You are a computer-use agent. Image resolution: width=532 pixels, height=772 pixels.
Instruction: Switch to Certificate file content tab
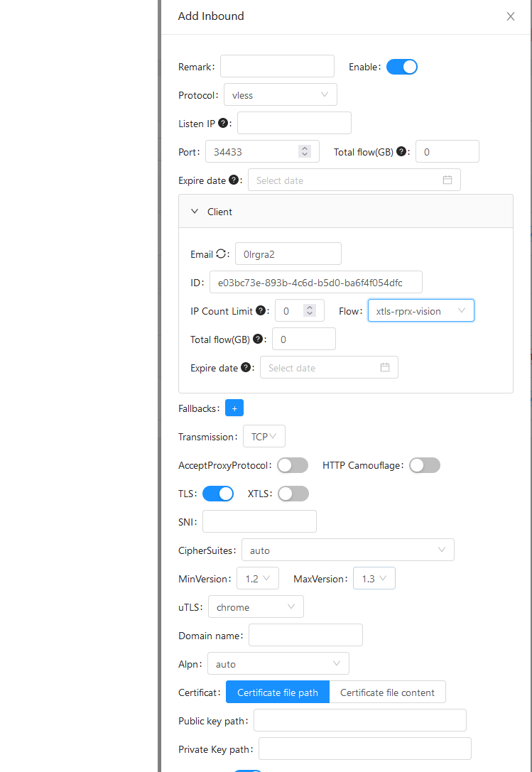coord(387,692)
